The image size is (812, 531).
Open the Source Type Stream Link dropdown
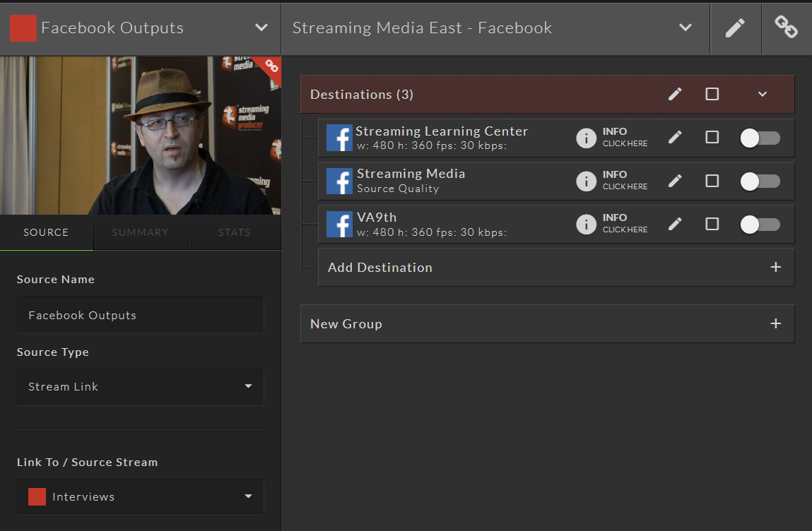pyautogui.click(x=141, y=387)
